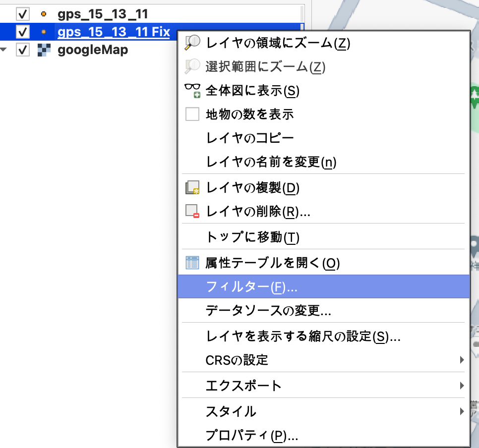Collapse the googleMap layer tree arrow
This screenshot has height=448, width=479.
coord(3,50)
